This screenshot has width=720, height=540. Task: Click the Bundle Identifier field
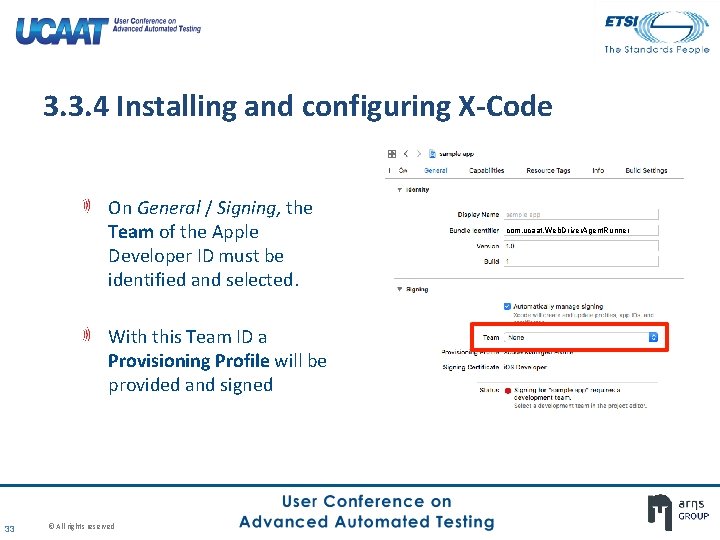point(581,230)
